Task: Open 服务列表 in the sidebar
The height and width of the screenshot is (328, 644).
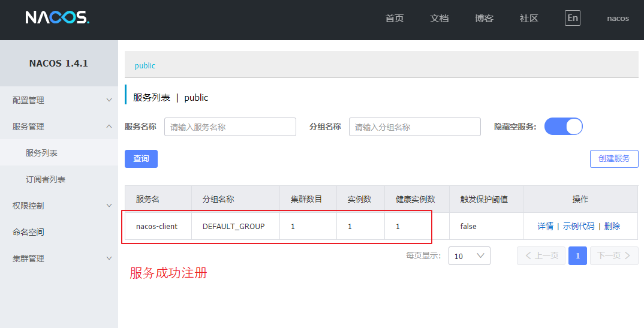Action: [x=59, y=153]
